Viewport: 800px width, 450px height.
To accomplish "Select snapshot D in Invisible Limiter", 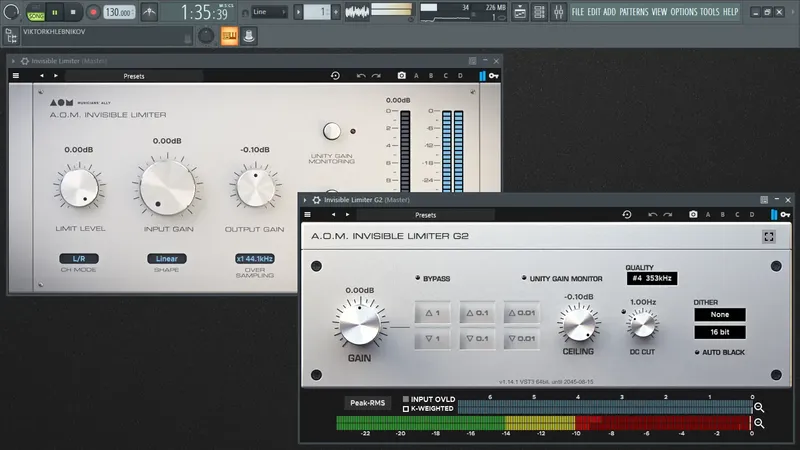I will coord(460,76).
